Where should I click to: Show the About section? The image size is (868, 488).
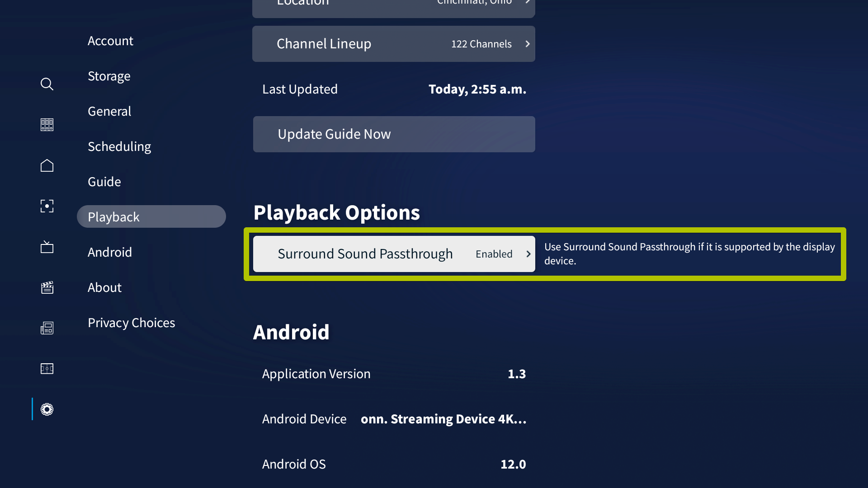coord(104,287)
